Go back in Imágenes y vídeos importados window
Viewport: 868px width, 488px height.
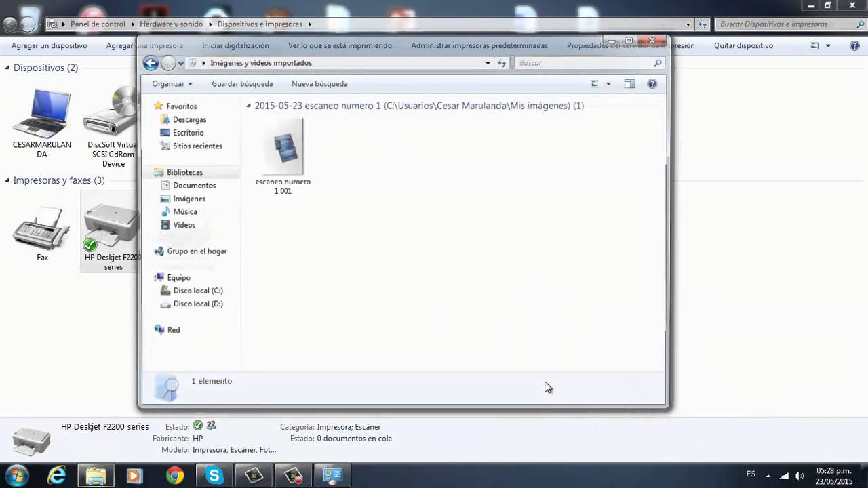click(151, 63)
